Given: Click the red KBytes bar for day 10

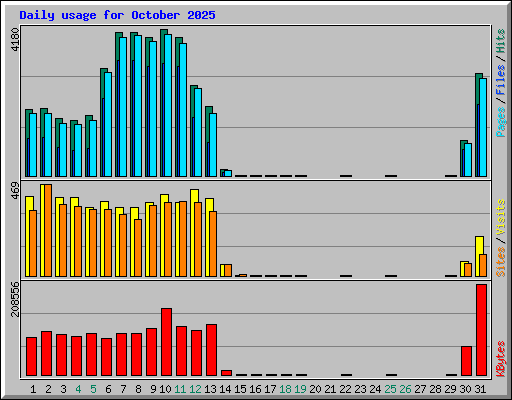Looking at the screenshot, I should click(166, 342).
